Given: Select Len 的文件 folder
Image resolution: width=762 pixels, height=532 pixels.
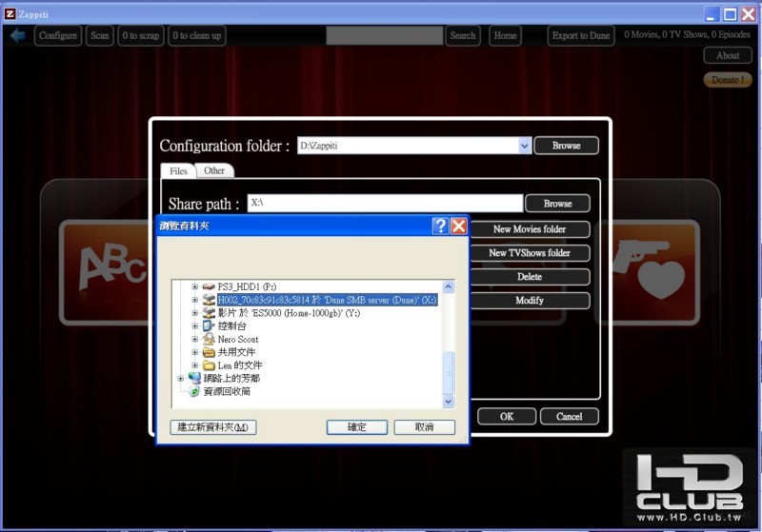Looking at the screenshot, I should [x=240, y=365].
